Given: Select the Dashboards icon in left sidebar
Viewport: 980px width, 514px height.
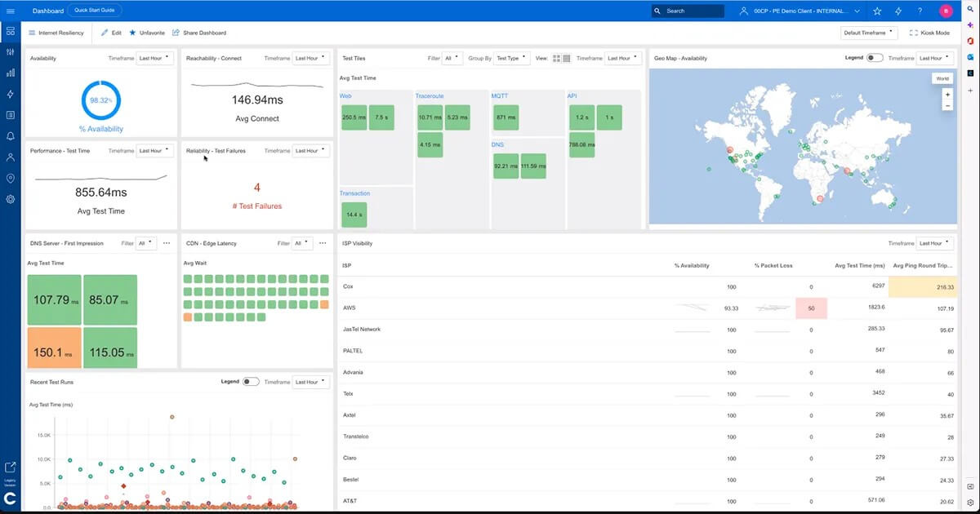Looking at the screenshot, I should click(x=10, y=30).
